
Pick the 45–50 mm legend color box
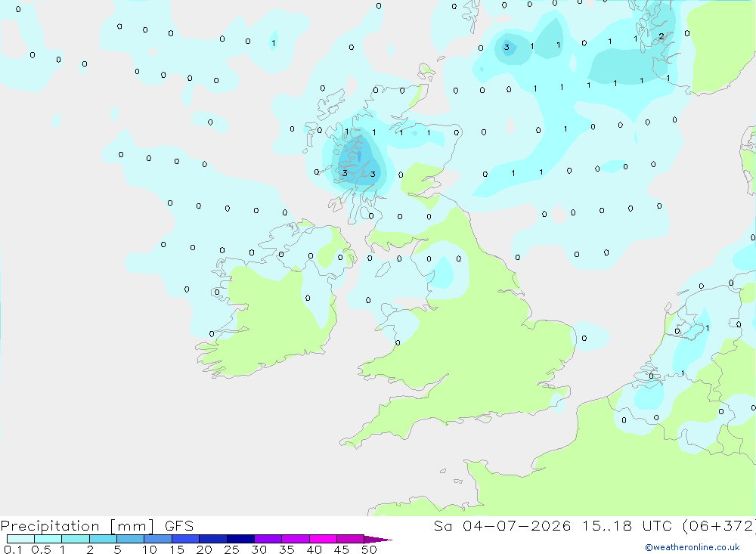coord(351,539)
